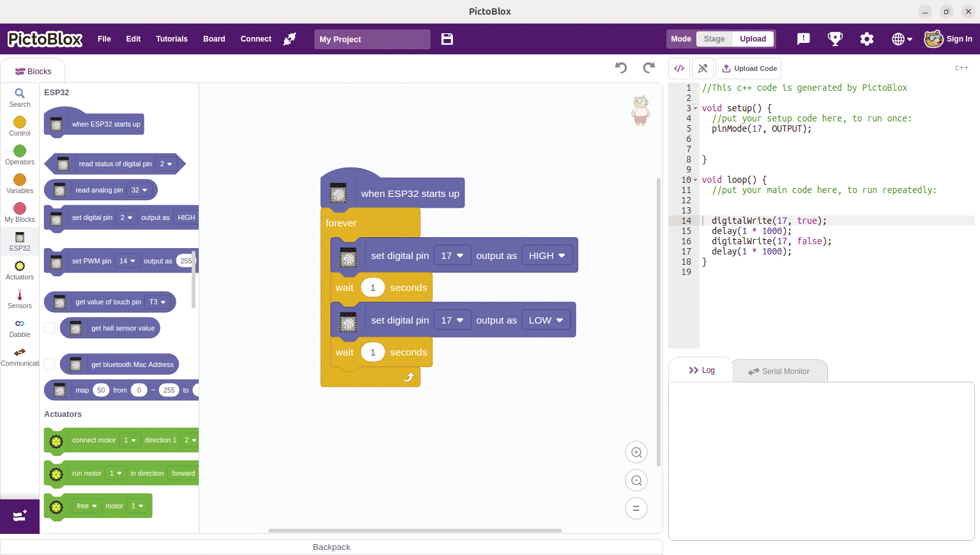Open HIGH output dropdown in script
This screenshot has width=980, height=555.
click(547, 255)
